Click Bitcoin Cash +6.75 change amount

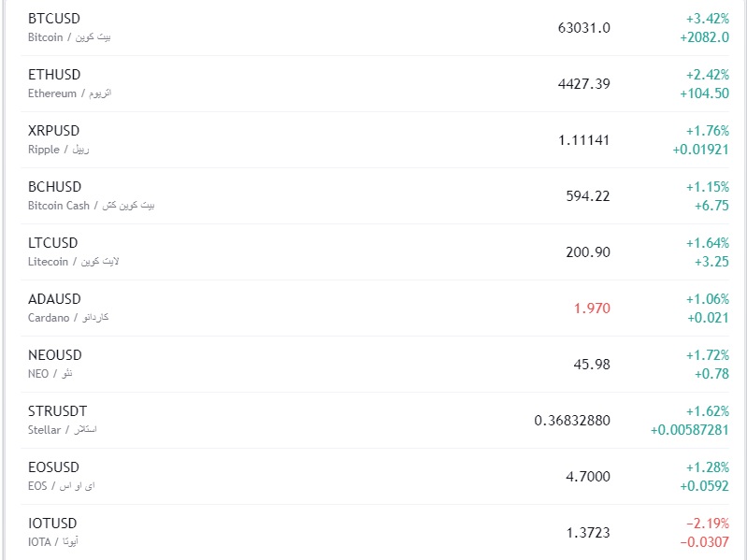(x=711, y=206)
